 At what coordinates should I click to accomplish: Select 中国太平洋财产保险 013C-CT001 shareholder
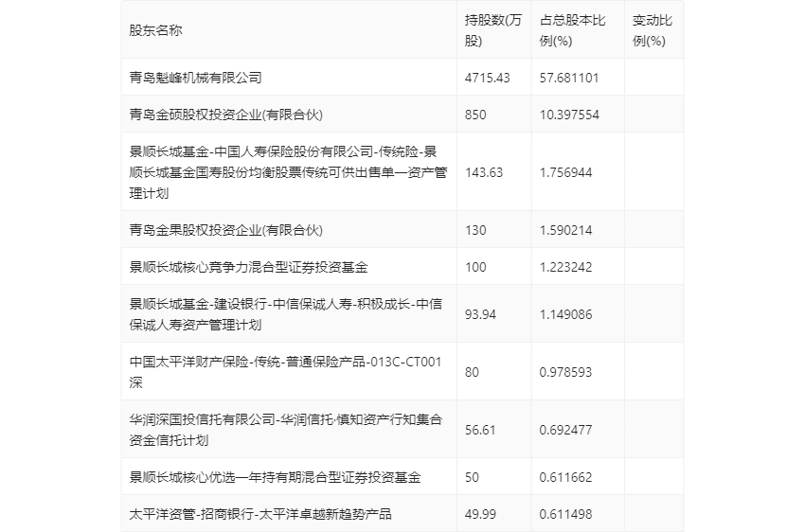pyautogui.click(x=285, y=372)
